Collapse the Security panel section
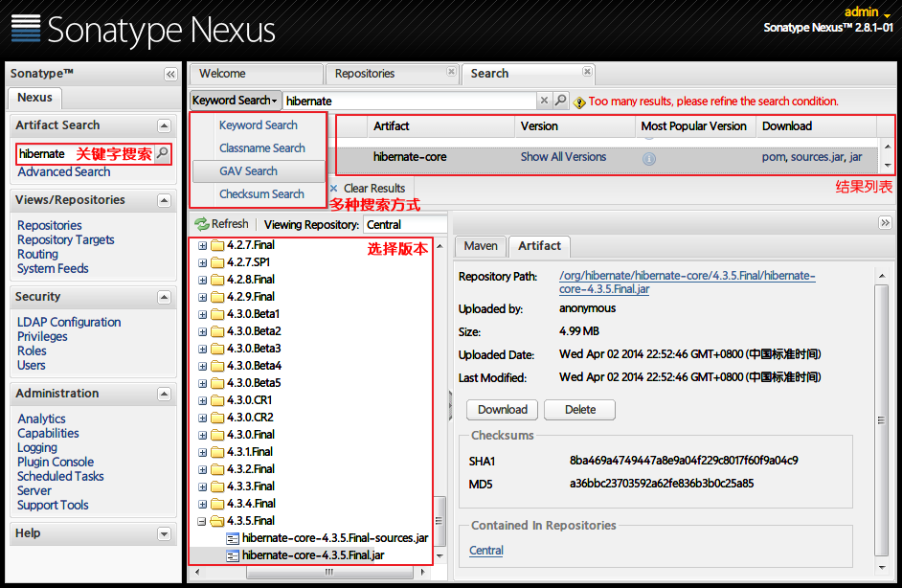Screen dimensions: 902x588 (164, 297)
